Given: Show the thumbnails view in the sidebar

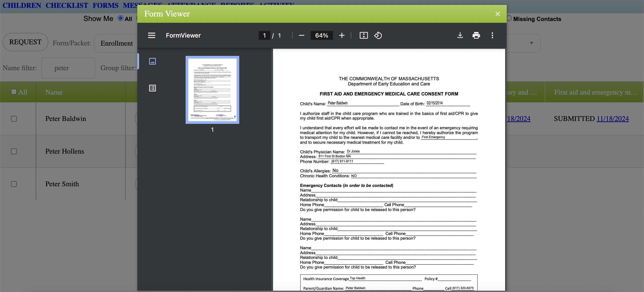Looking at the screenshot, I should point(153,61).
